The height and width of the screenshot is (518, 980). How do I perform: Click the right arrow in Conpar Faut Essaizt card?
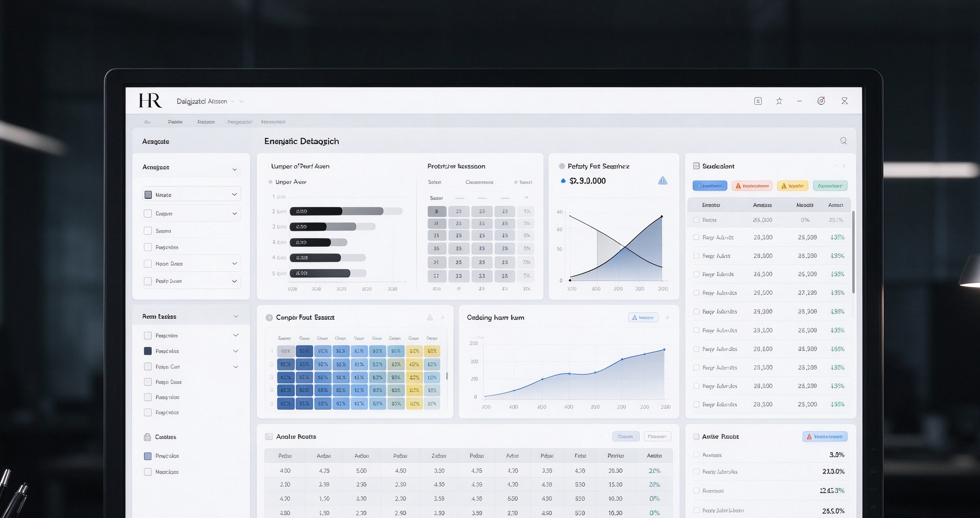click(x=442, y=317)
